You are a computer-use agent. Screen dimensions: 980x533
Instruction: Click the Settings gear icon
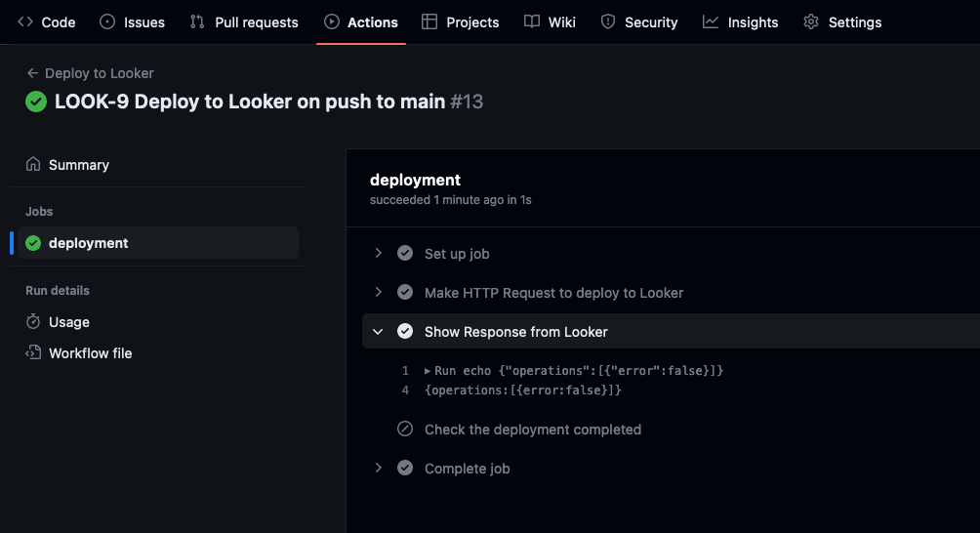click(x=811, y=21)
